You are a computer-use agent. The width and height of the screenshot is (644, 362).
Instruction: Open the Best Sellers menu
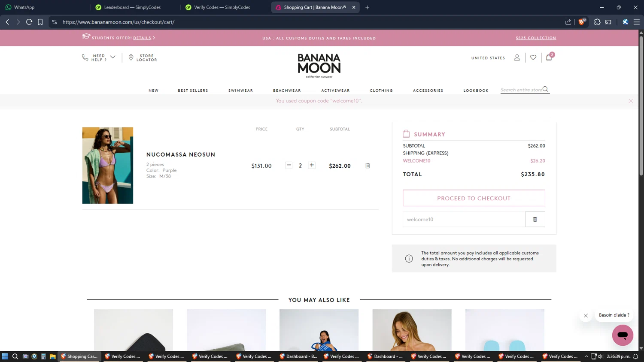[x=193, y=90]
